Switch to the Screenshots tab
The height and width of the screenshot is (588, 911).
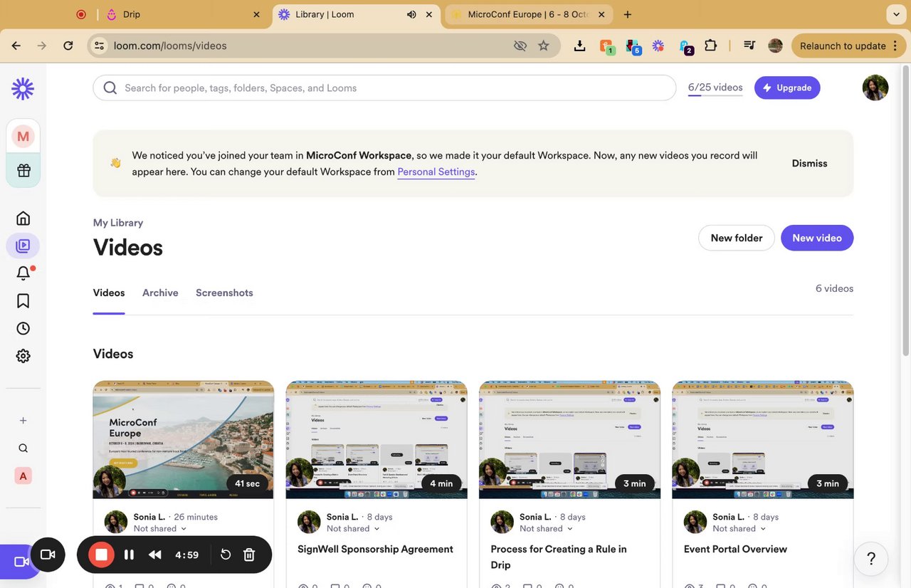(224, 293)
